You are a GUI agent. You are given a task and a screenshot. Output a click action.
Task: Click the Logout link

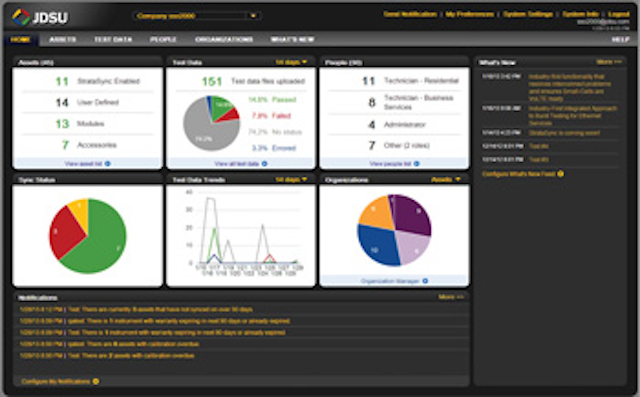[x=618, y=14]
